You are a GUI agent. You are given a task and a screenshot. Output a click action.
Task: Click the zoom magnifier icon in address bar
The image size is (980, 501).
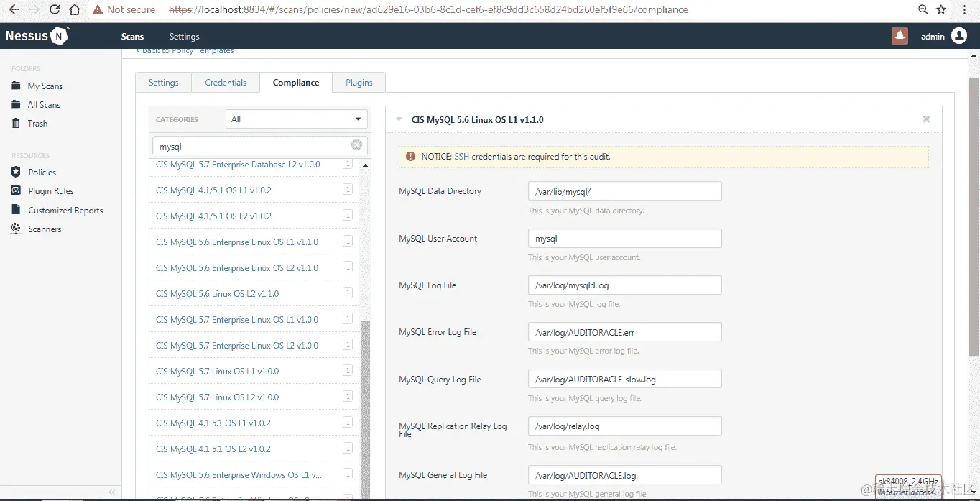[x=923, y=9]
